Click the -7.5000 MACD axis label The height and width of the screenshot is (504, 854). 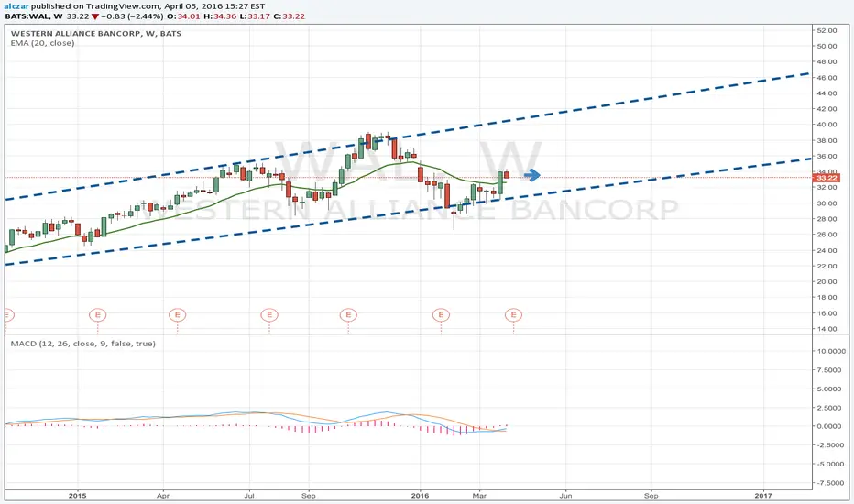pyautogui.click(x=830, y=483)
